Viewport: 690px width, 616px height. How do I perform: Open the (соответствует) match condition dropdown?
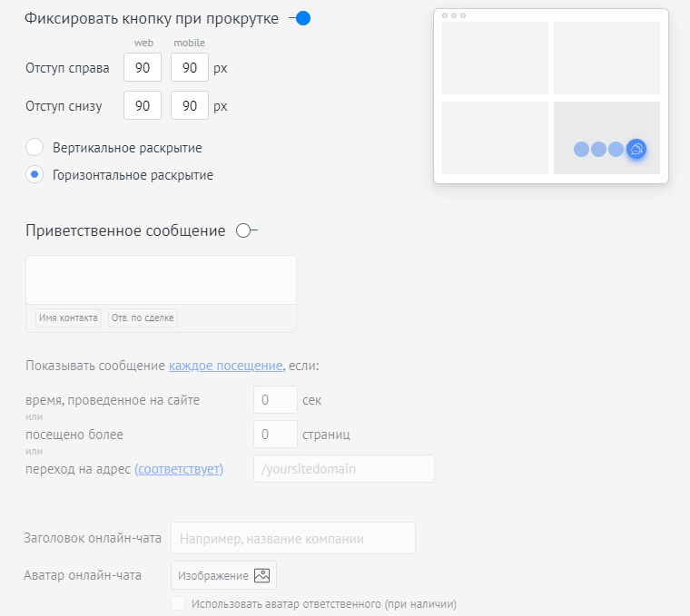coord(179,469)
